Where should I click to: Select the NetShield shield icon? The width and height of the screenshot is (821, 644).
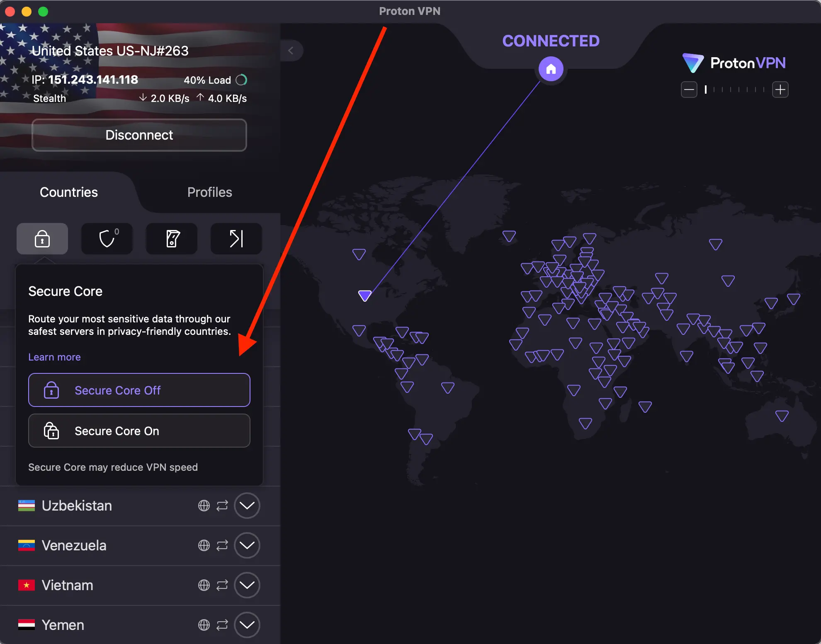(x=107, y=239)
